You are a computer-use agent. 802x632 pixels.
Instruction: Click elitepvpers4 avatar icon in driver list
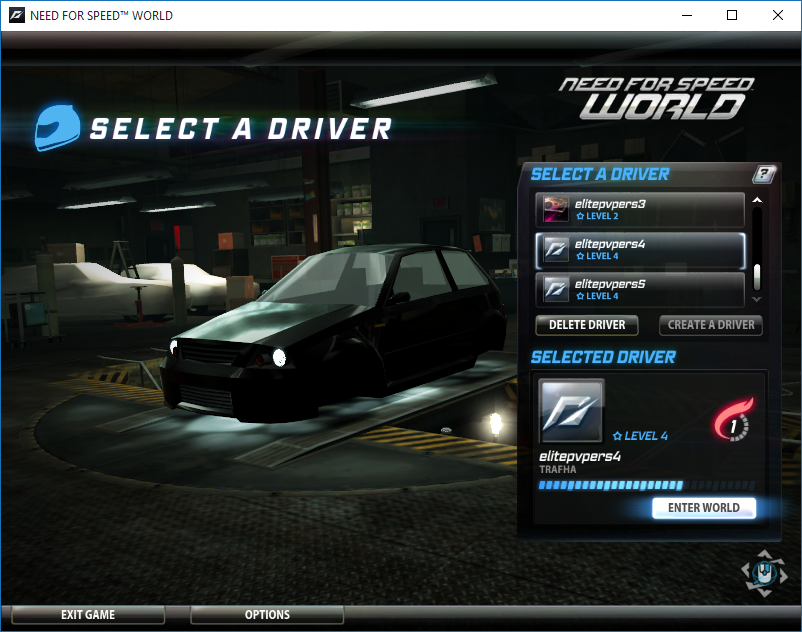(x=556, y=249)
